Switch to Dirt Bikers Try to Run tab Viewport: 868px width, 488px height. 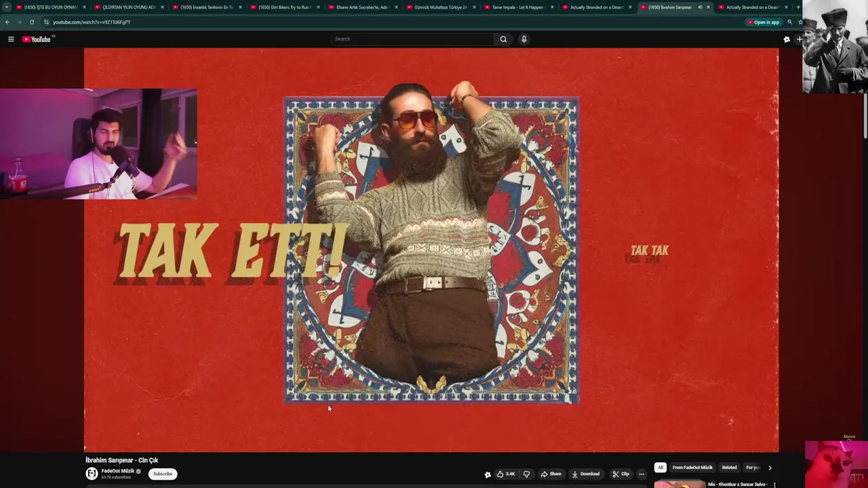coord(284,7)
